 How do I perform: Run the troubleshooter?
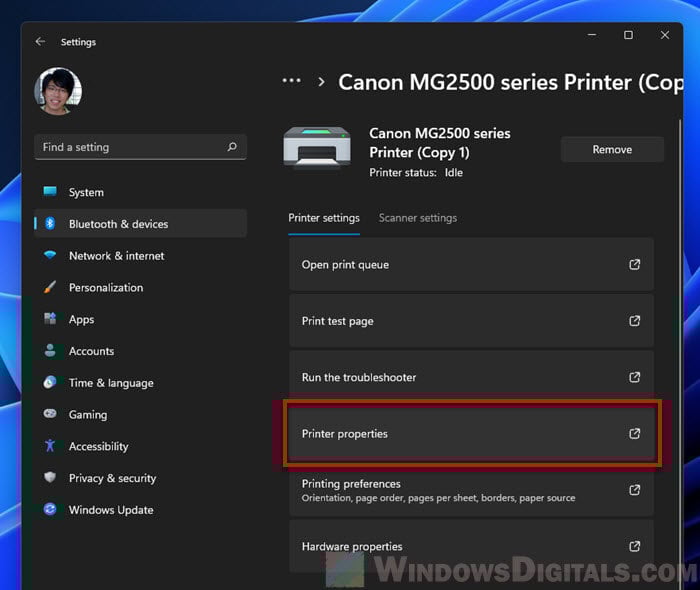point(471,377)
